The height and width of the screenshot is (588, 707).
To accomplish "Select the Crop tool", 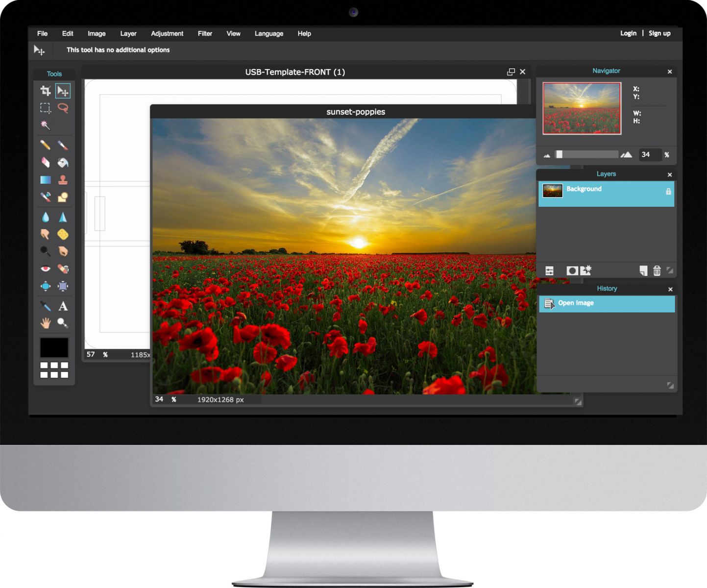I will coord(46,91).
